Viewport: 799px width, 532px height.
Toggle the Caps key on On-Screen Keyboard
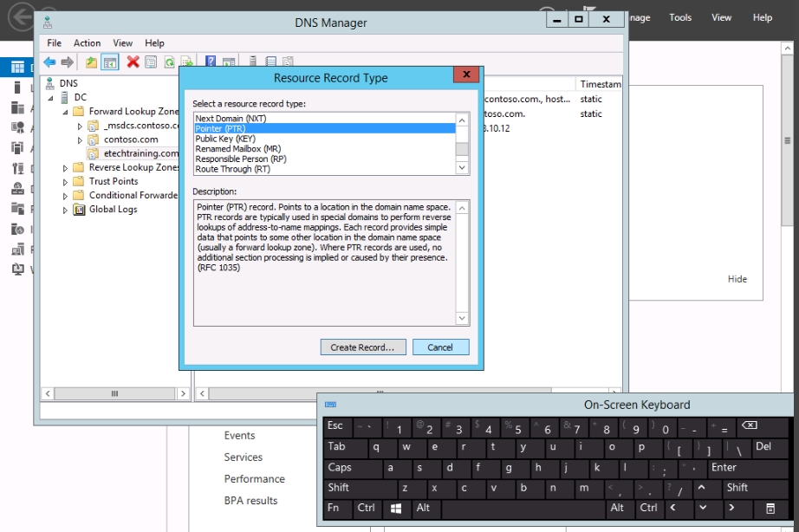coord(340,468)
